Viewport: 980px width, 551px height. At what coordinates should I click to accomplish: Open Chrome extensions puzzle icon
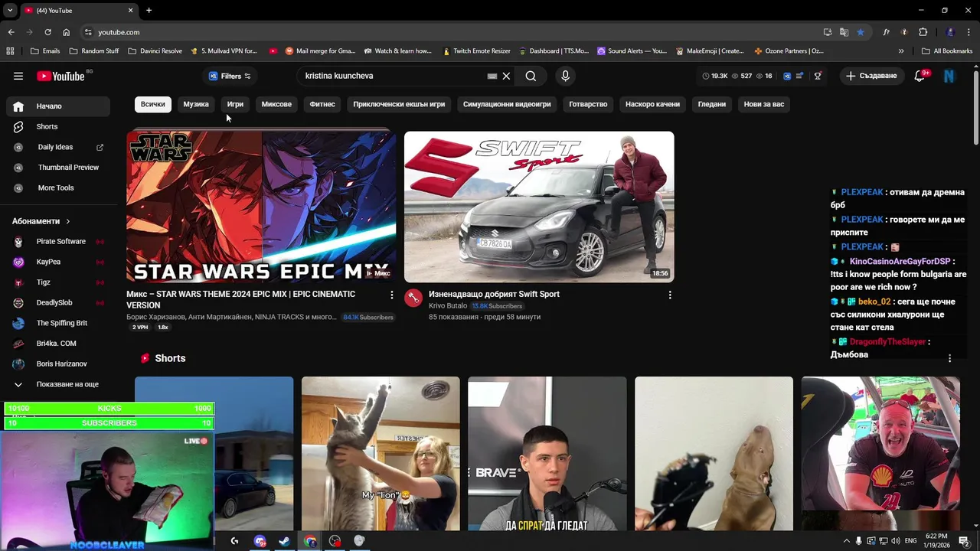pos(923,32)
